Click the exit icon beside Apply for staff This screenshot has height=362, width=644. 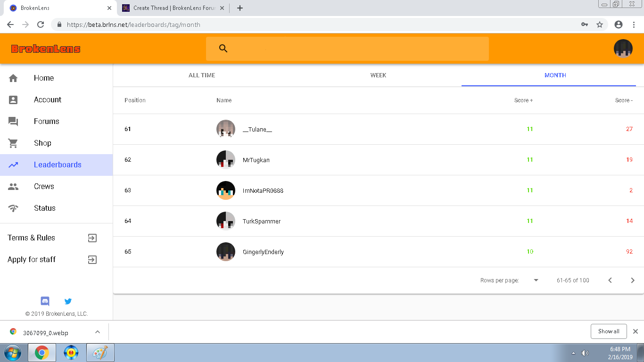pos(92,260)
